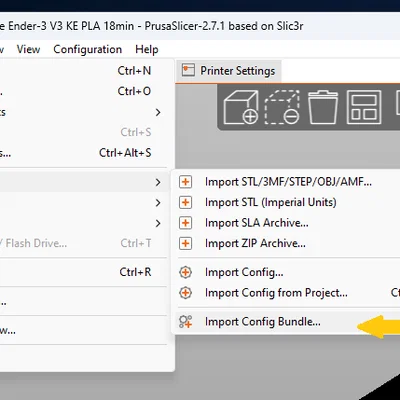Expand submenu arrow directly below highlighted Import row
This screenshot has width=400, height=400.
(158, 203)
